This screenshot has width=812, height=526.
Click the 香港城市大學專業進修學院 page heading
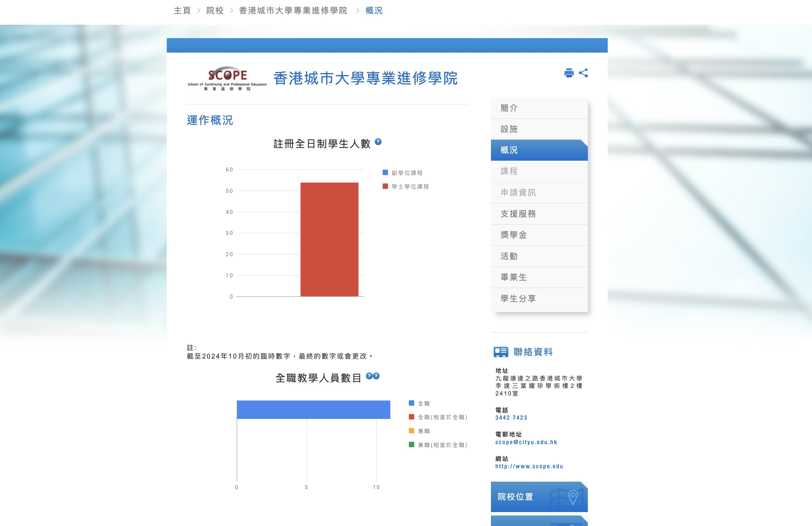tap(365, 78)
